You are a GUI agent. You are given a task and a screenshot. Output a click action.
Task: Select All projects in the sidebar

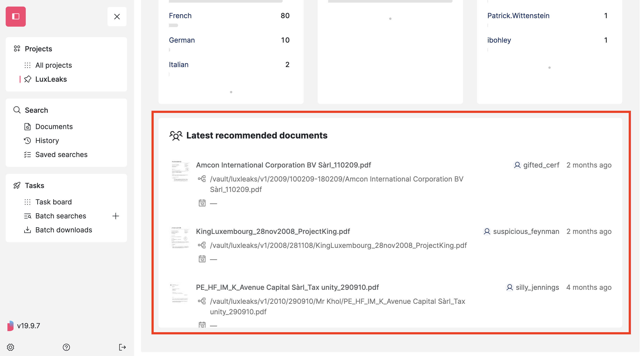click(53, 65)
